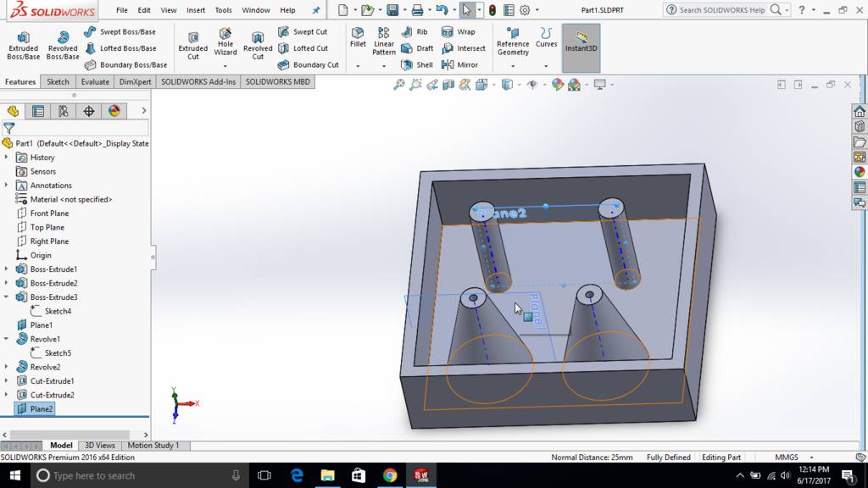The image size is (868, 488).
Task: Click the Print toolbar icon
Action: 417,10
